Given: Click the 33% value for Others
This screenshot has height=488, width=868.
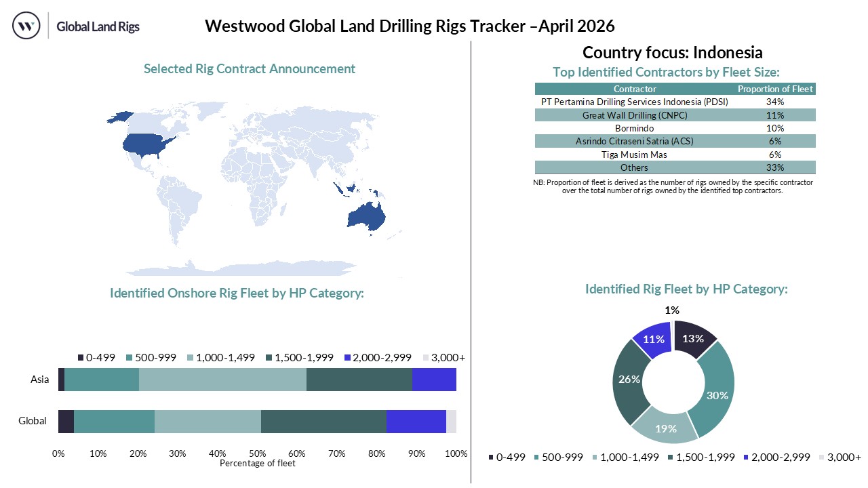Looking at the screenshot, I should coord(776,167).
